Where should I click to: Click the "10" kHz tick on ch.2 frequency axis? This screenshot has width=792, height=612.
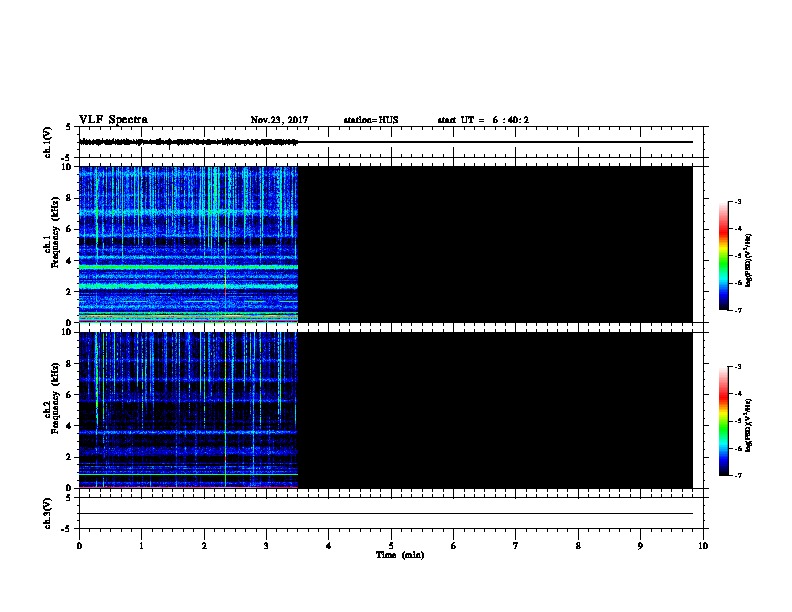tap(68, 332)
